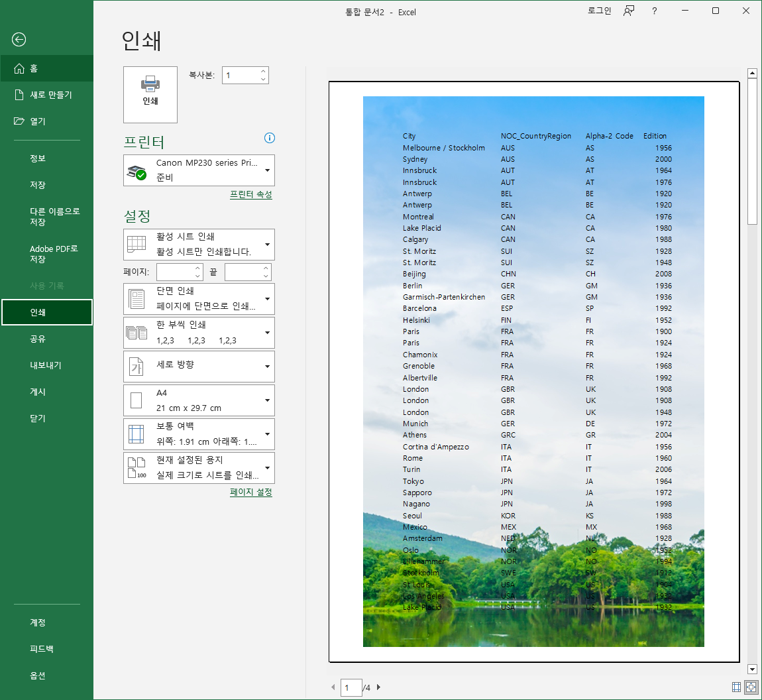Decrease number of copies with down stepper
The height and width of the screenshot is (700, 762).
click(263, 79)
